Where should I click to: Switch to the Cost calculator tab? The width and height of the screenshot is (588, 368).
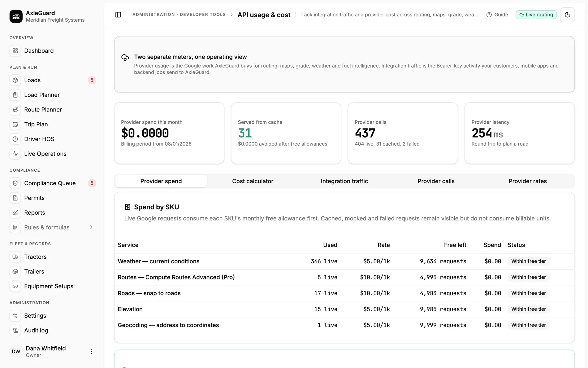click(x=253, y=181)
